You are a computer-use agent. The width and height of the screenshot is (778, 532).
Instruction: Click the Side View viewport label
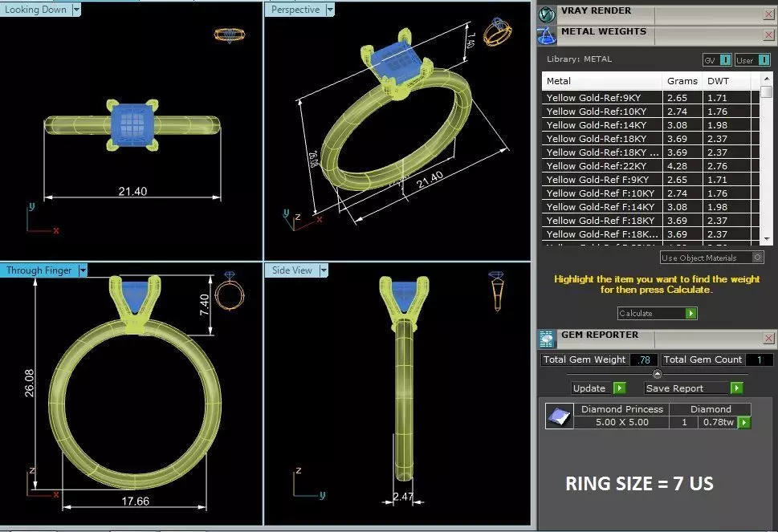coord(291,270)
